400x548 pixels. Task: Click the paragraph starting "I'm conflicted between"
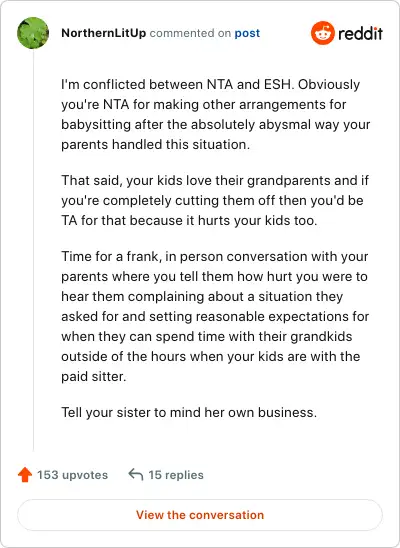pyautogui.click(x=216, y=114)
